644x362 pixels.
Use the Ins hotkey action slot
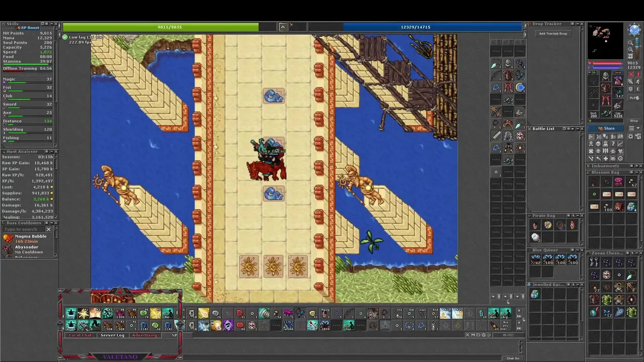[x=398, y=314]
